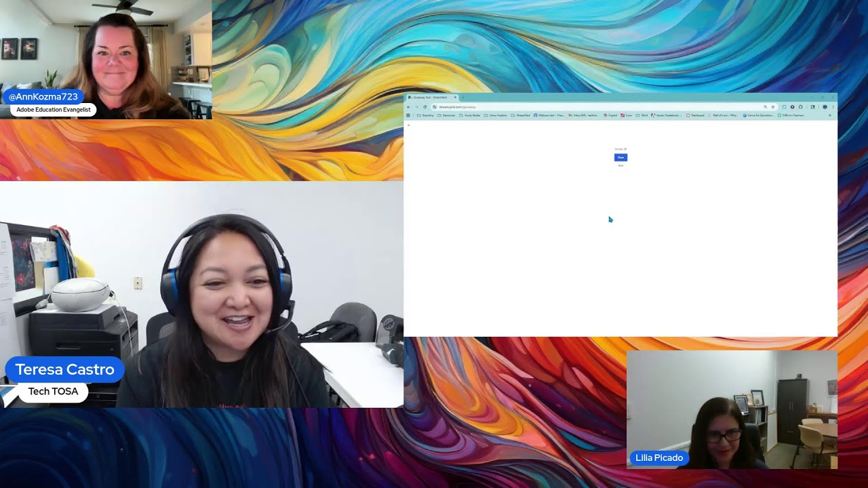Open the Canva for Education bookmark
This screenshot has width=868, height=488.
(758, 115)
